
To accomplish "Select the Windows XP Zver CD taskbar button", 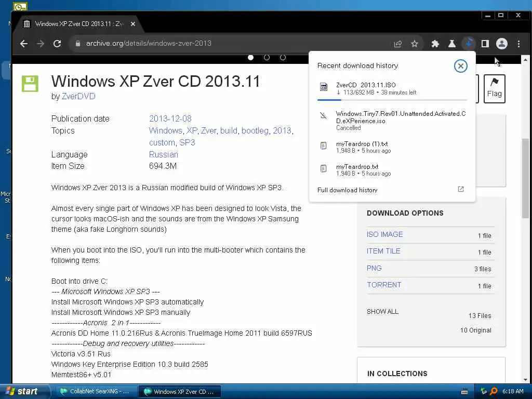I will click(x=180, y=392).
